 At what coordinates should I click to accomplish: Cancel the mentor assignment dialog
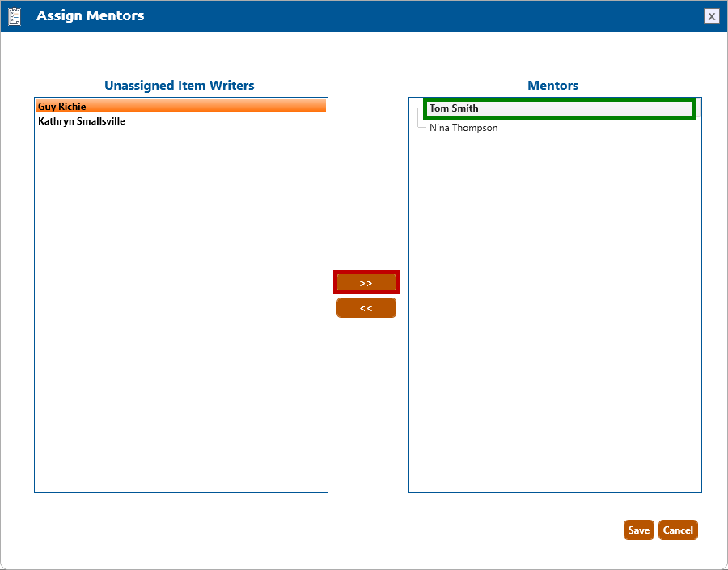678,530
